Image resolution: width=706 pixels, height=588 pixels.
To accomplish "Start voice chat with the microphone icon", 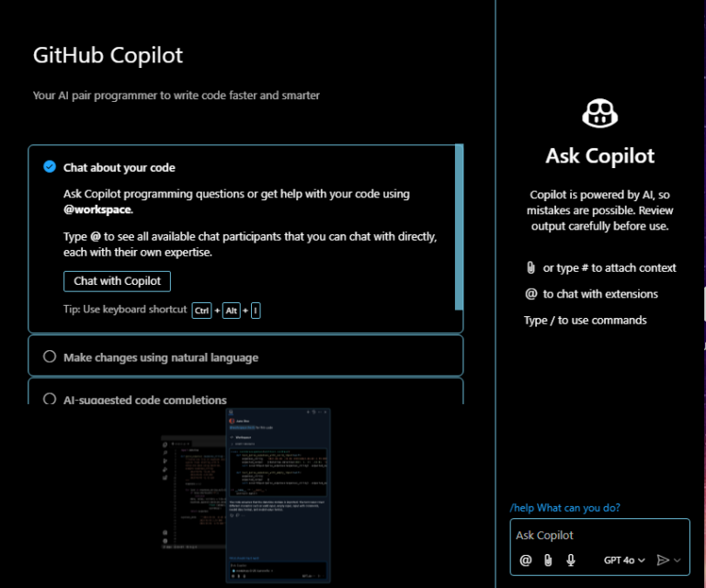I will click(571, 560).
